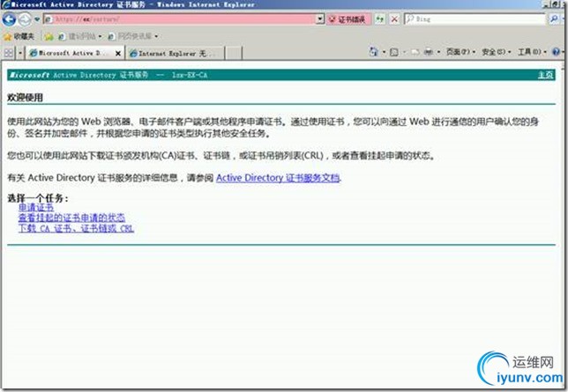Click the blue Help question mark icon
This screenshot has width=568, height=392.
coord(556,52)
